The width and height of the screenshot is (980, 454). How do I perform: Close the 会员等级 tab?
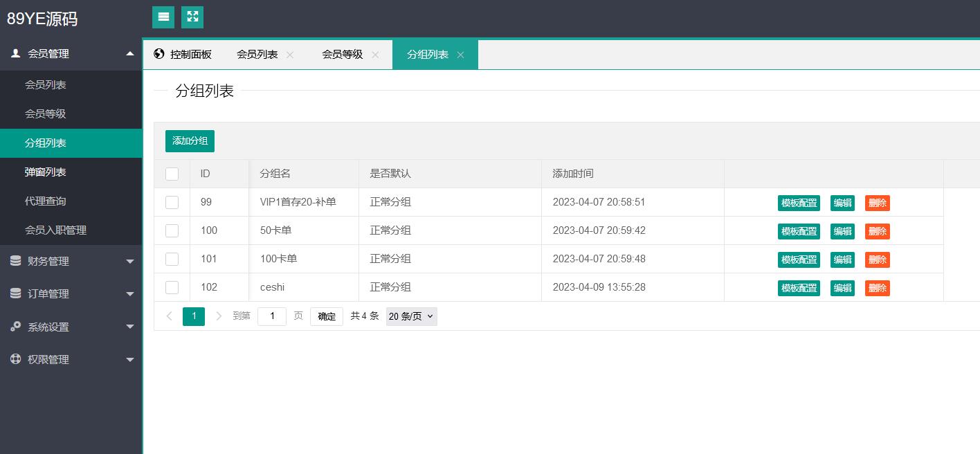(375, 55)
